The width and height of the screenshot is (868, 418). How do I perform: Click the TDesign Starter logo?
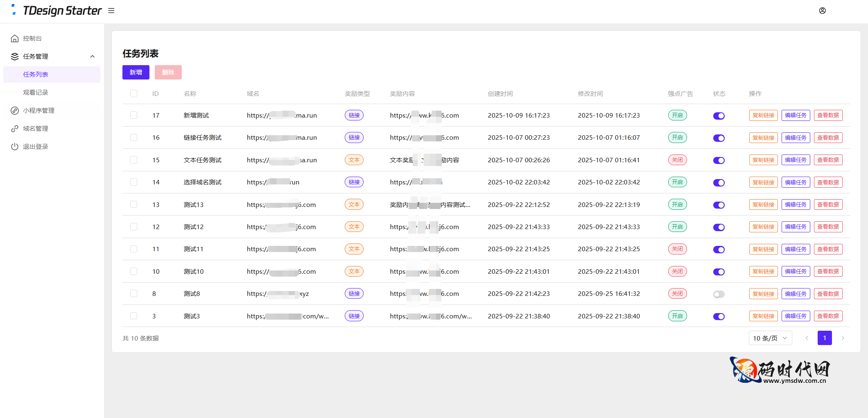tap(57, 11)
